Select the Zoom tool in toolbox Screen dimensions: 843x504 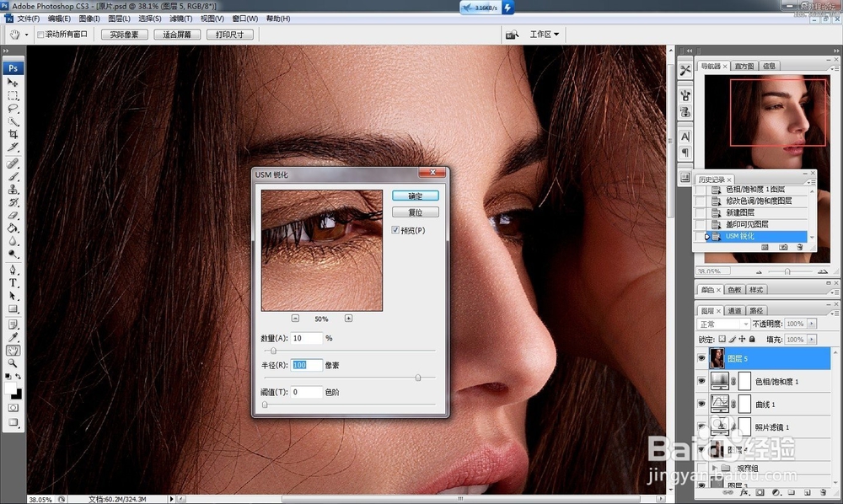[13, 363]
